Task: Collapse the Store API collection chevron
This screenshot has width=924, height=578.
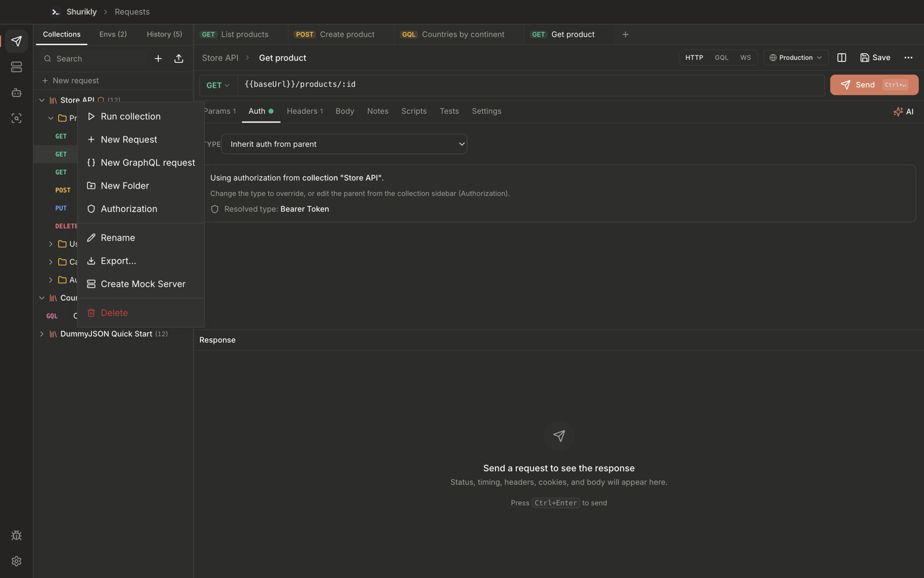Action: point(42,101)
